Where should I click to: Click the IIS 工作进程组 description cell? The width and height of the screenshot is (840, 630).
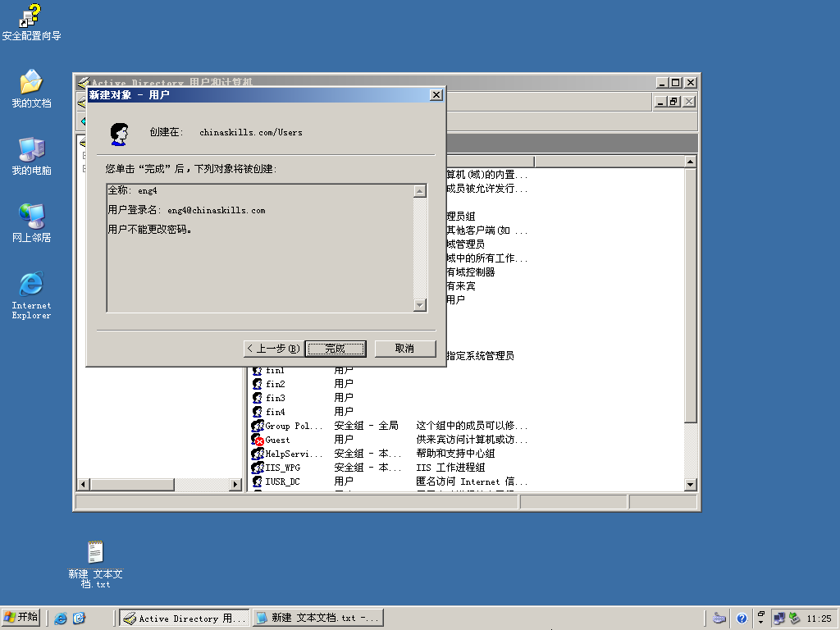coord(450,467)
